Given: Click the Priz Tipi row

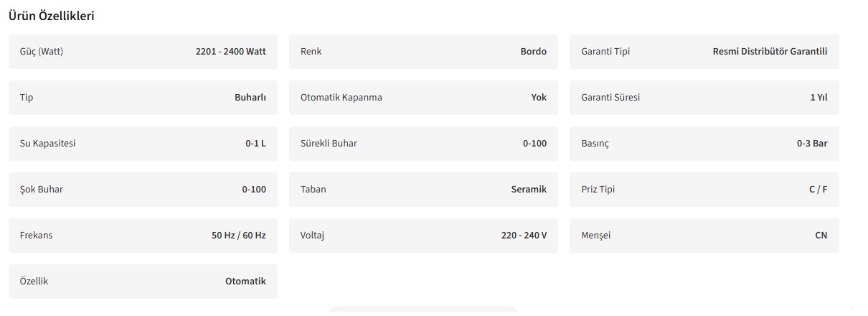Looking at the screenshot, I should point(704,190).
